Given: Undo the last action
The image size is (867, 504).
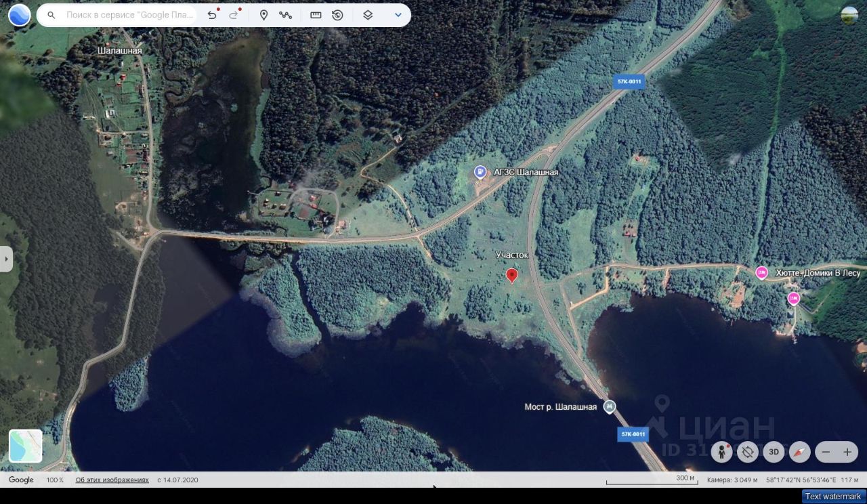Looking at the screenshot, I should click(x=212, y=15).
